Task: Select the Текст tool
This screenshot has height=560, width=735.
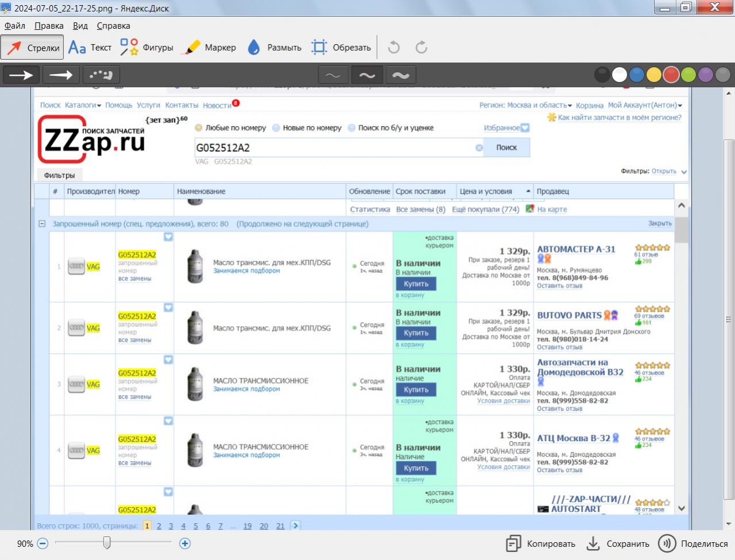Action: click(90, 48)
